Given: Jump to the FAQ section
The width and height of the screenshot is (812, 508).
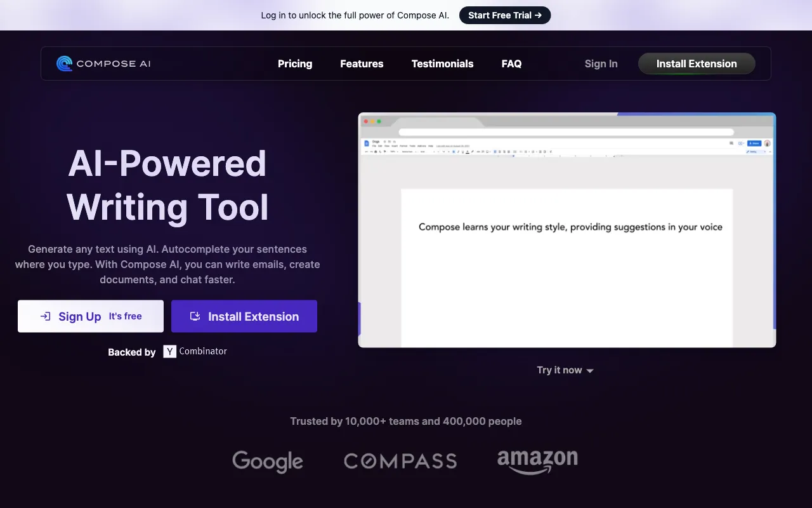Looking at the screenshot, I should point(511,63).
